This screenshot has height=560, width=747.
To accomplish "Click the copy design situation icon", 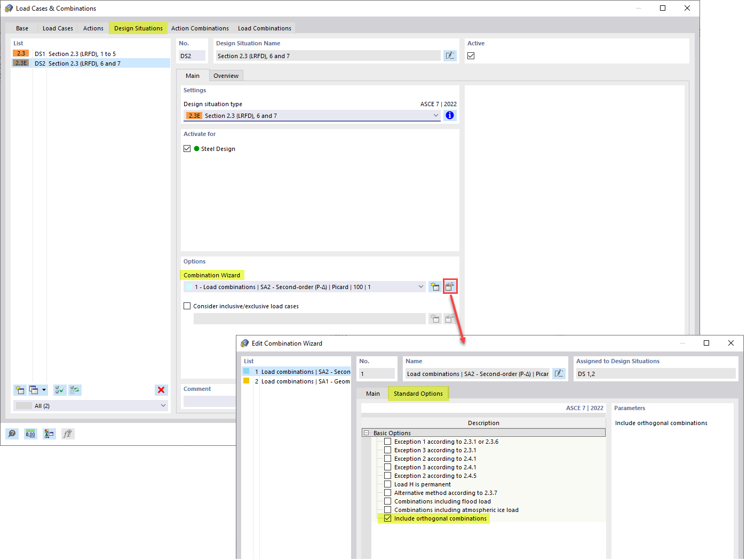I will point(34,390).
